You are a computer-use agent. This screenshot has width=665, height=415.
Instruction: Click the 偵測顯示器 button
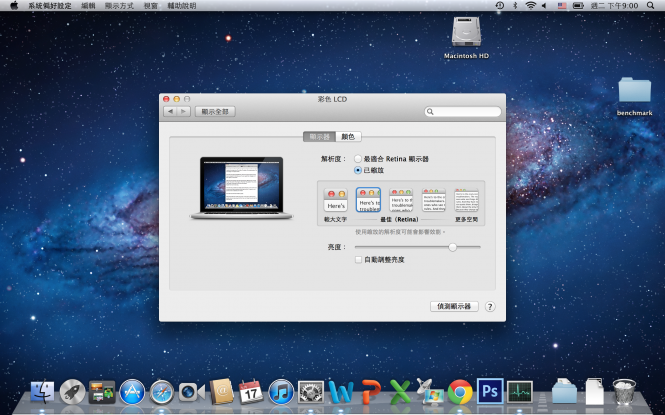click(x=454, y=306)
